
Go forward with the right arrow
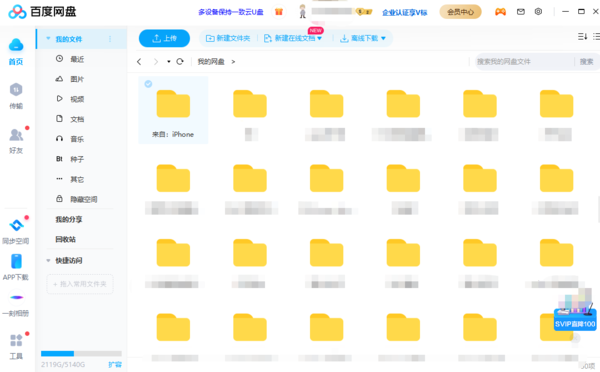pos(155,62)
